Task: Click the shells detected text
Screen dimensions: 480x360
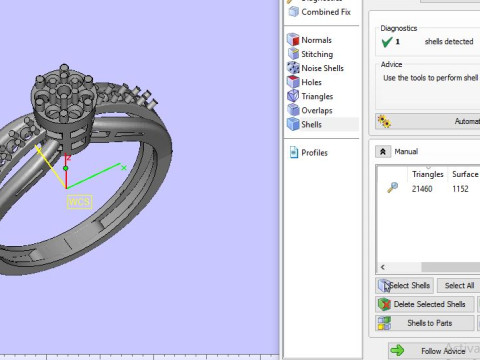Action: 449,42
